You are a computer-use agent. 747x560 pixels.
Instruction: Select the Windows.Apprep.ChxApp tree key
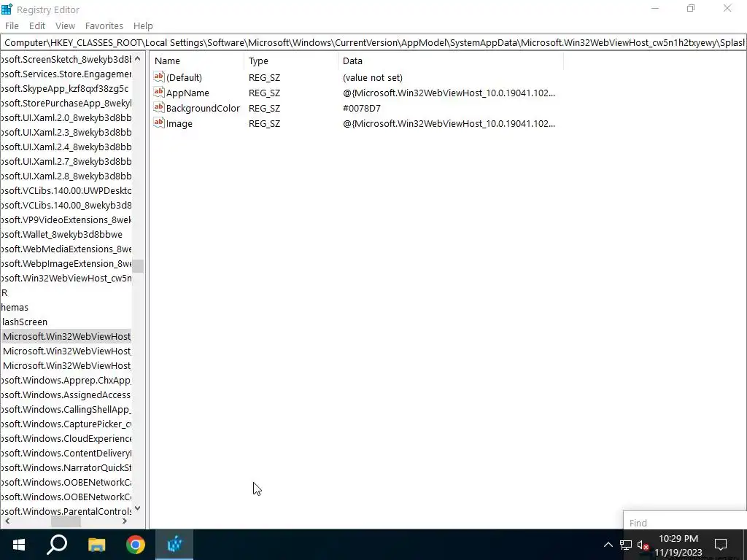(x=66, y=380)
